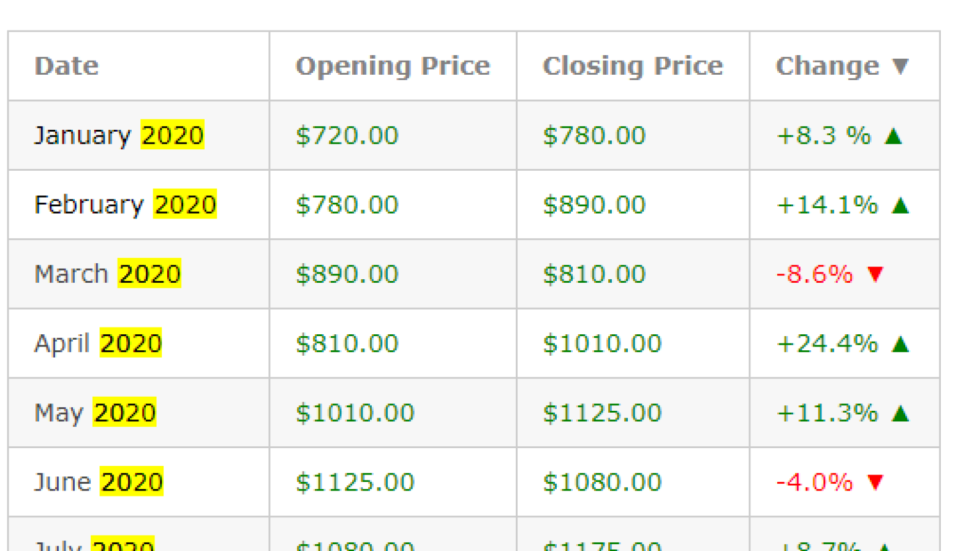
Task: Select highlighted 2020 in January row
Action: coord(172,135)
